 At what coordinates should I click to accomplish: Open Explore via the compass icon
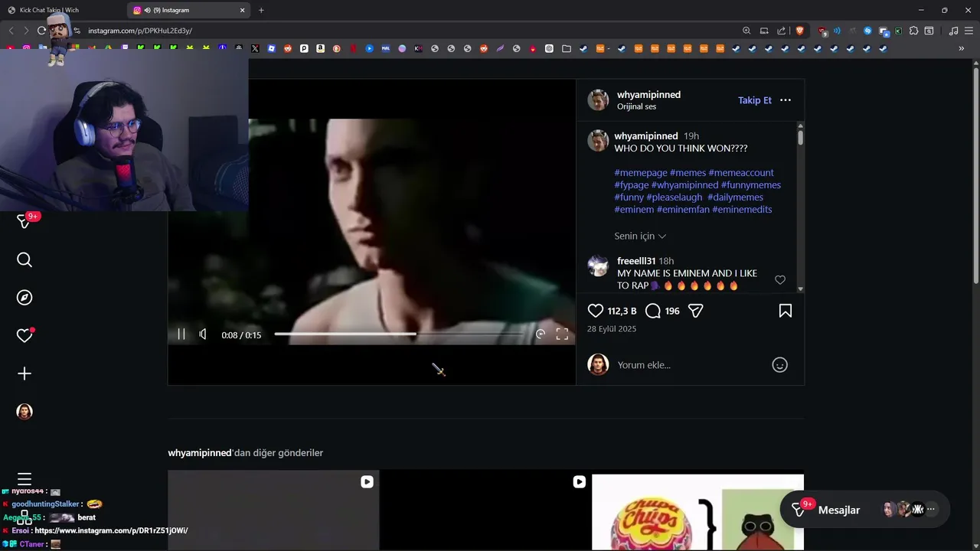24,298
